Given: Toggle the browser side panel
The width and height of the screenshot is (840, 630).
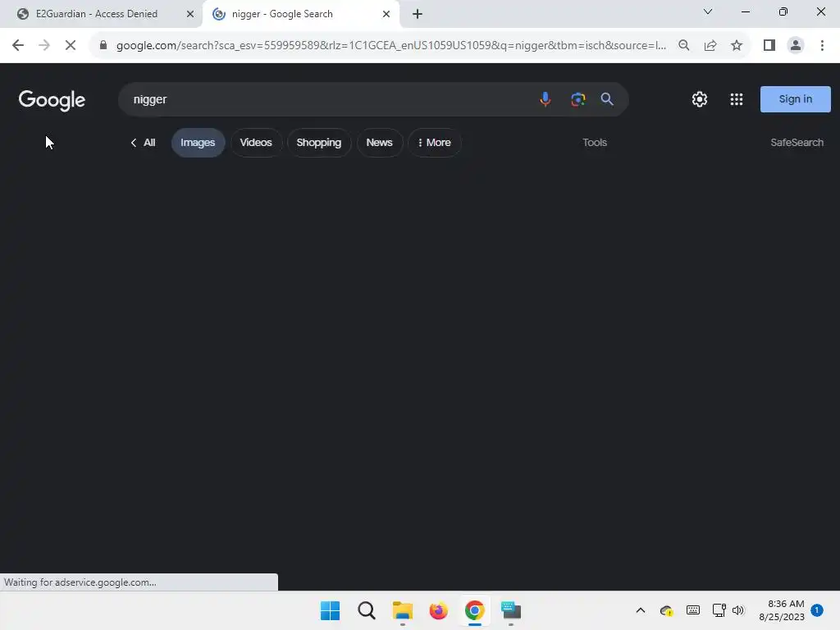Looking at the screenshot, I should point(769,46).
